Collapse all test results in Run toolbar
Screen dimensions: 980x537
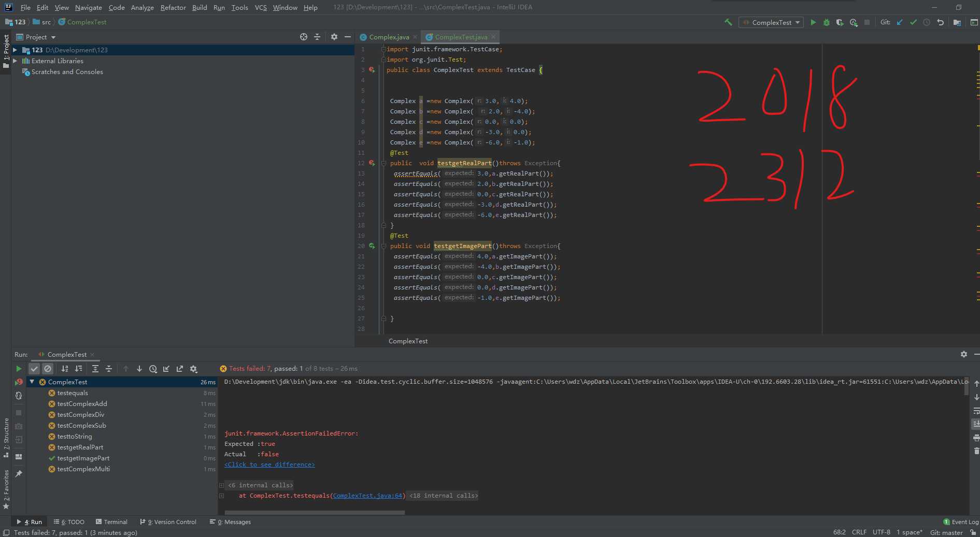click(109, 369)
